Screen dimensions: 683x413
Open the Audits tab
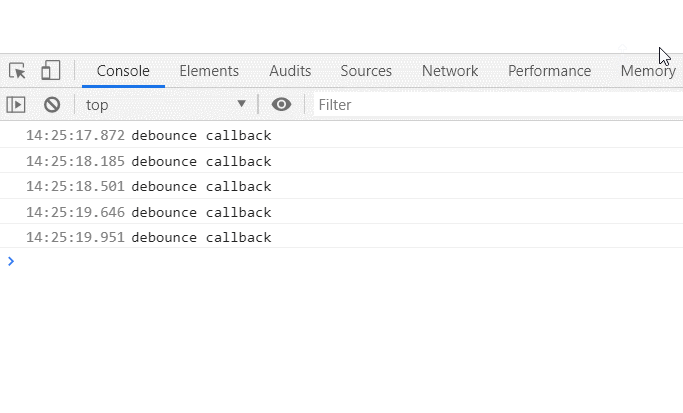pyautogui.click(x=290, y=71)
